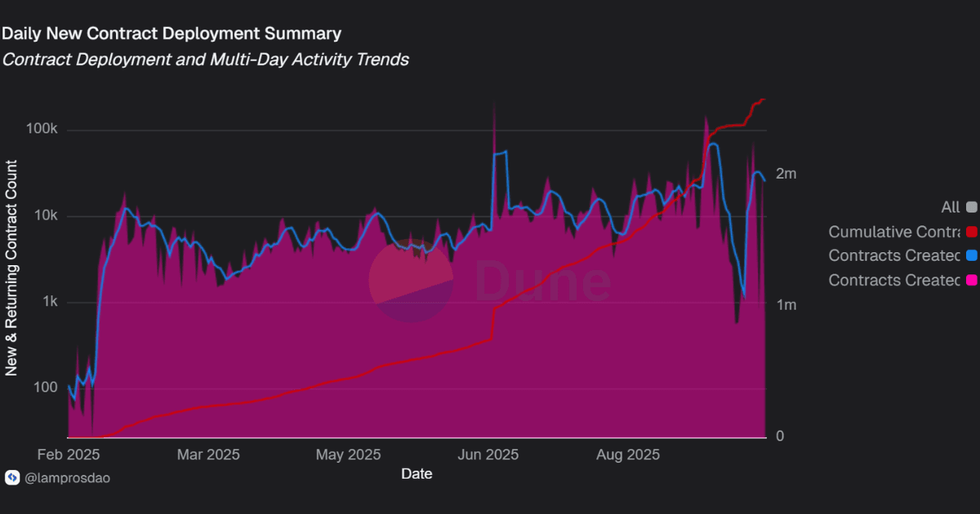This screenshot has height=514, width=980.
Task: Click the Daily New Contract Deployment Summary title
Action: coord(171,33)
